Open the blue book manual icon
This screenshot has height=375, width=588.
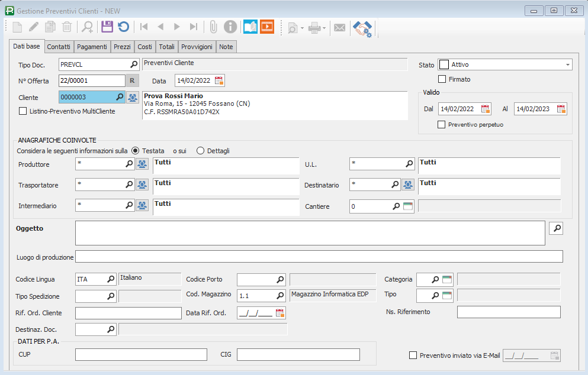coord(250,27)
